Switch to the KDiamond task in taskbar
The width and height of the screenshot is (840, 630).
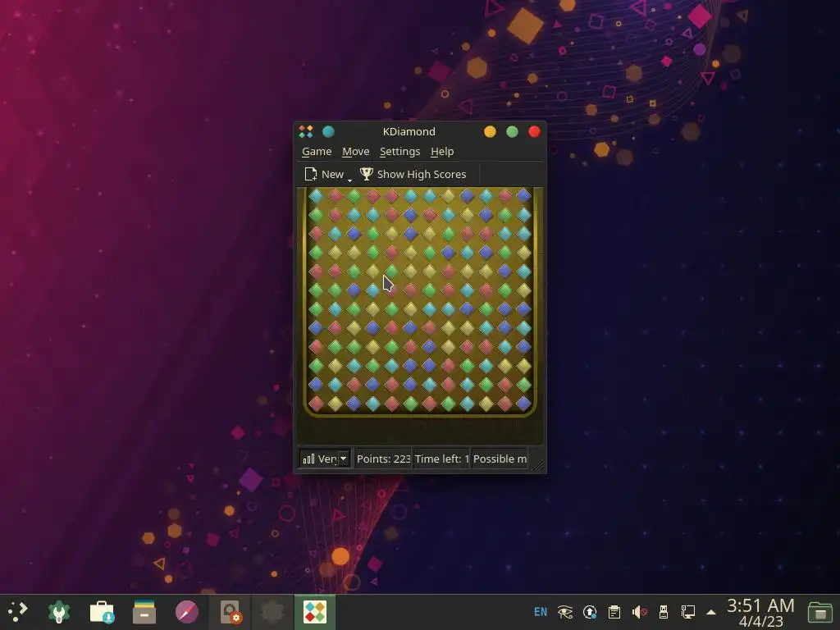click(x=314, y=612)
